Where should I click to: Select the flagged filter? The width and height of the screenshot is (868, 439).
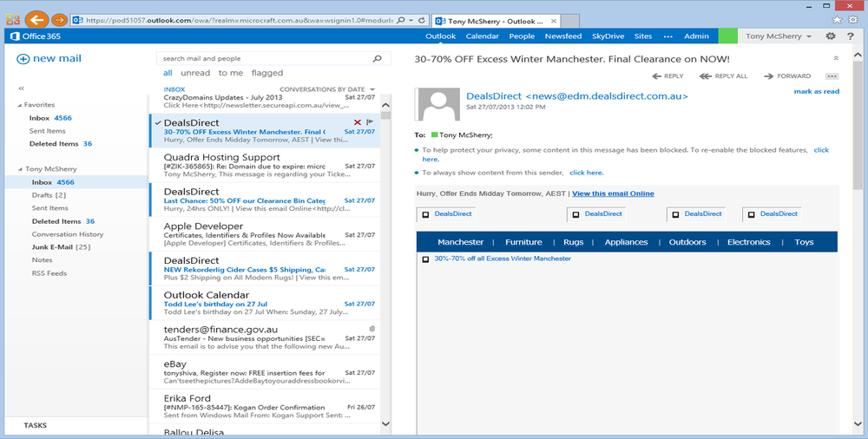[x=267, y=74]
